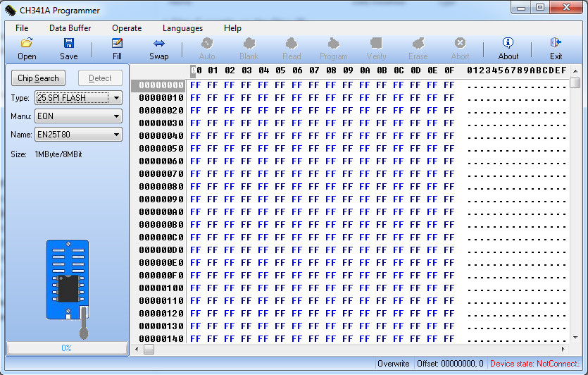Click the Open file toolbar icon

27,43
